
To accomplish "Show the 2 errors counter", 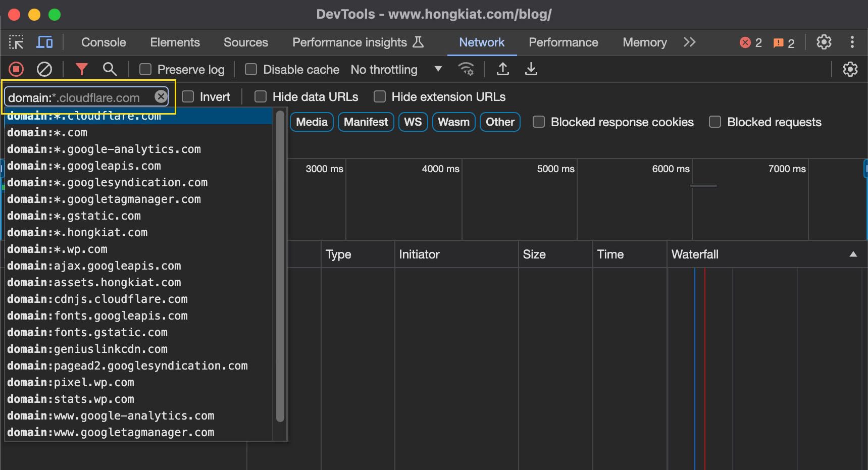I will (751, 43).
